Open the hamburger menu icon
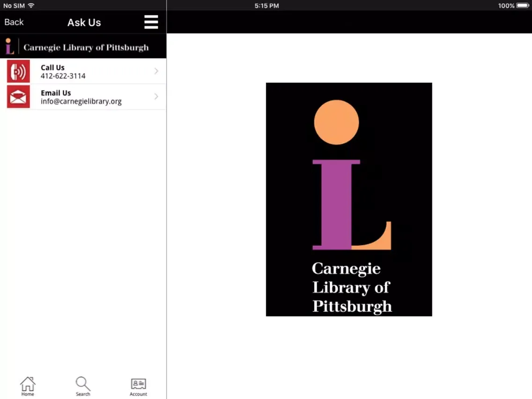The image size is (532, 399). click(151, 22)
